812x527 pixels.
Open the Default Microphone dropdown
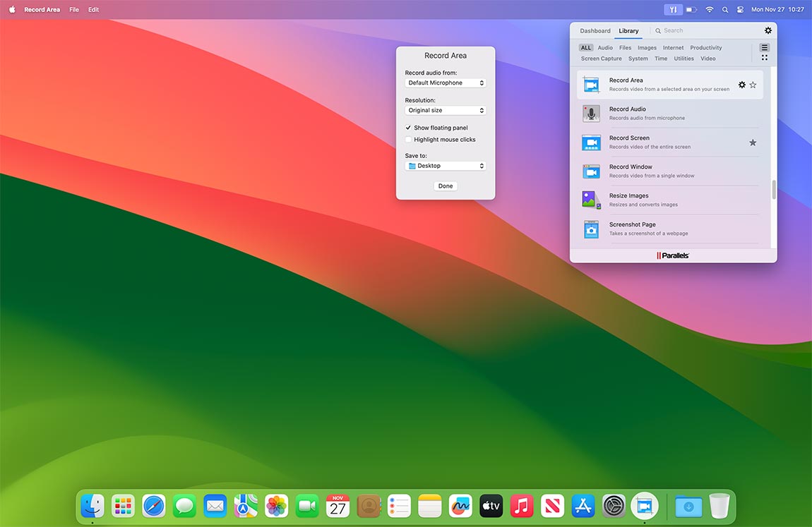446,83
